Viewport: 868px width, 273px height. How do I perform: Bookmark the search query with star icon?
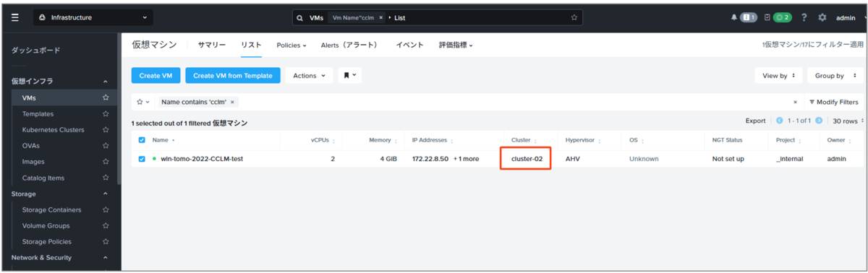[574, 17]
